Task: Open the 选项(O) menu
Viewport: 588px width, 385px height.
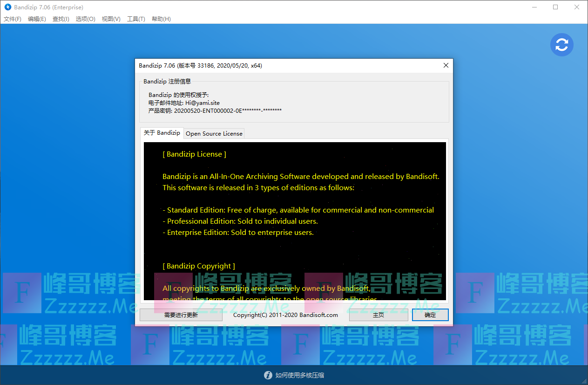Action: coord(85,19)
